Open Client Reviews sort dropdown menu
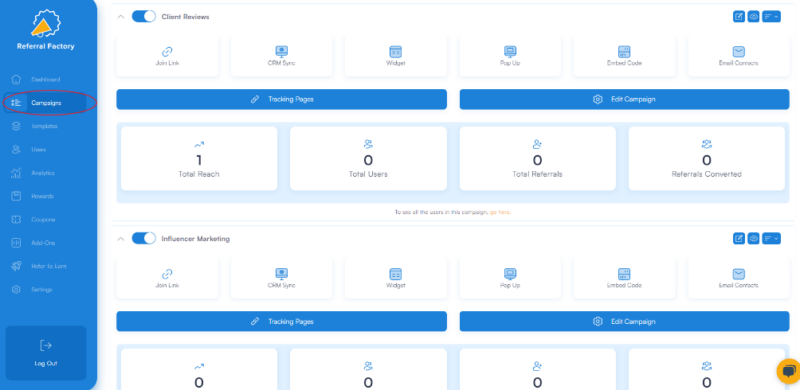The image size is (800, 390). 771,16
